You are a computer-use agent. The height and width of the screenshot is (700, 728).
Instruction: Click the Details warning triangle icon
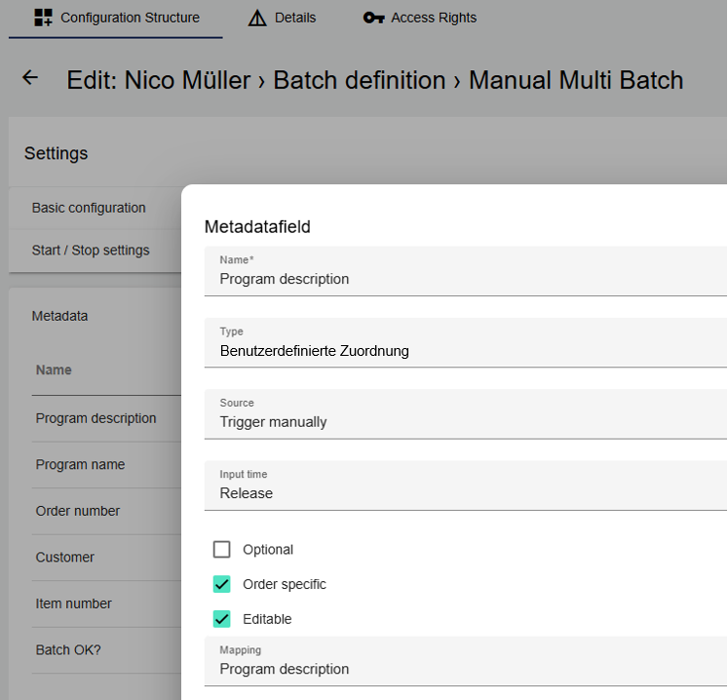(x=257, y=18)
